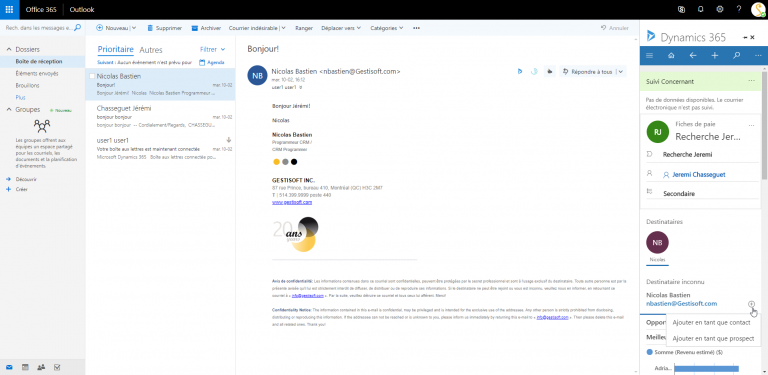The image size is (768, 375).
Task: Click the Nouveau new message button
Action: [112, 28]
